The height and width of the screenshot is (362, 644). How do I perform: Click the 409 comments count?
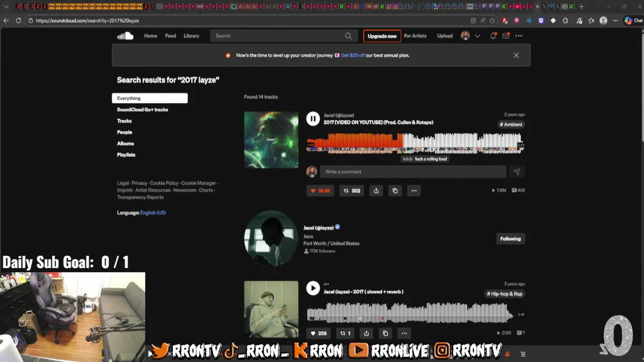click(518, 190)
